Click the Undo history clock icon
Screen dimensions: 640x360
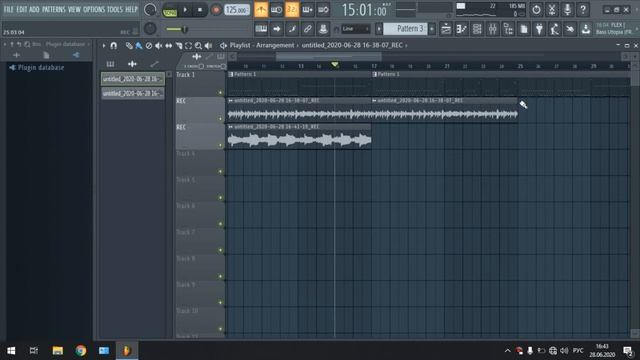click(x=536, y=9)
